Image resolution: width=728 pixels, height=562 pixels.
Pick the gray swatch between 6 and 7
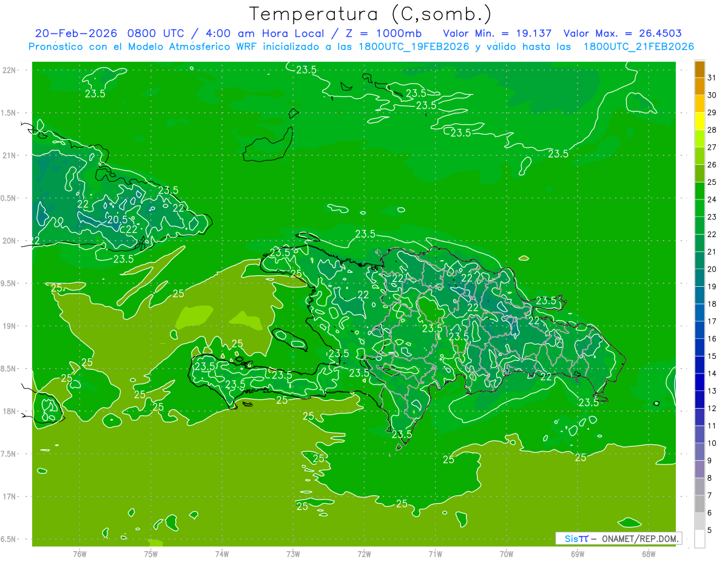point(699,504)
